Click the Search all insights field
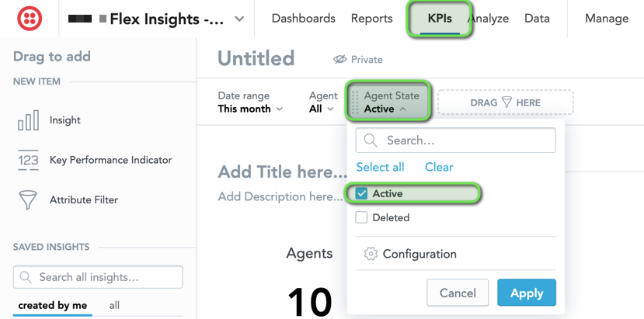 click(x=98, y=277)
